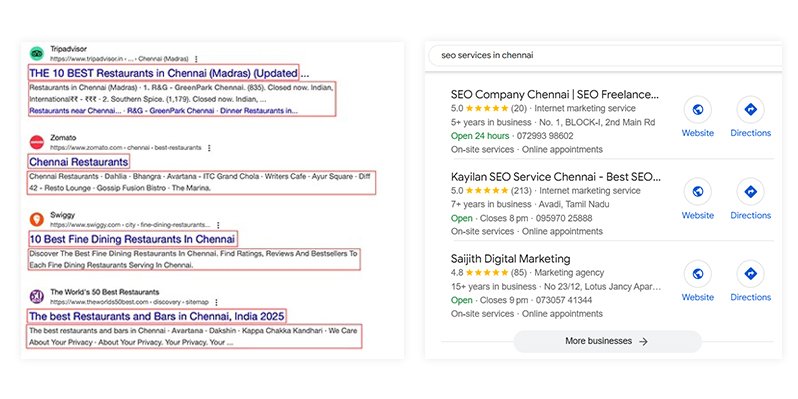Click the 'Website' label for Kayilan SEO Service
The width and height of the screenshot is (798, 399).
tap(698, 215)
